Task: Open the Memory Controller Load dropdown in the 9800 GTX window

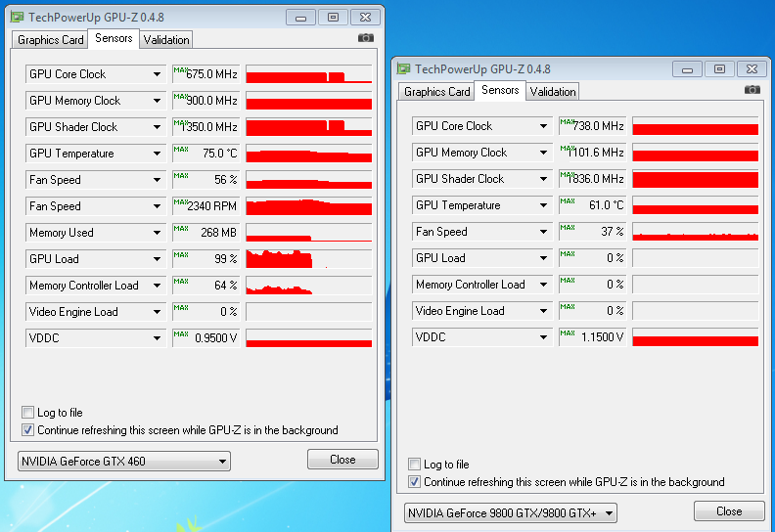Action: click(x=481, y=285)
